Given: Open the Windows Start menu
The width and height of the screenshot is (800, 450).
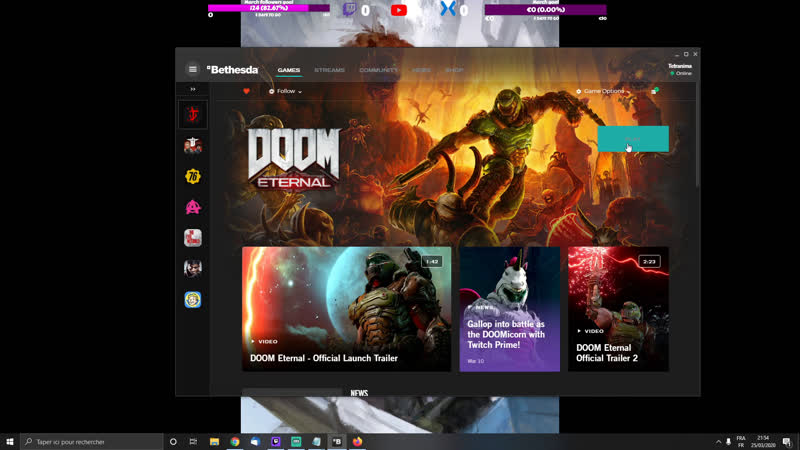Looking at the screenshot, I should pyautogui.click(x=10, y=442).
